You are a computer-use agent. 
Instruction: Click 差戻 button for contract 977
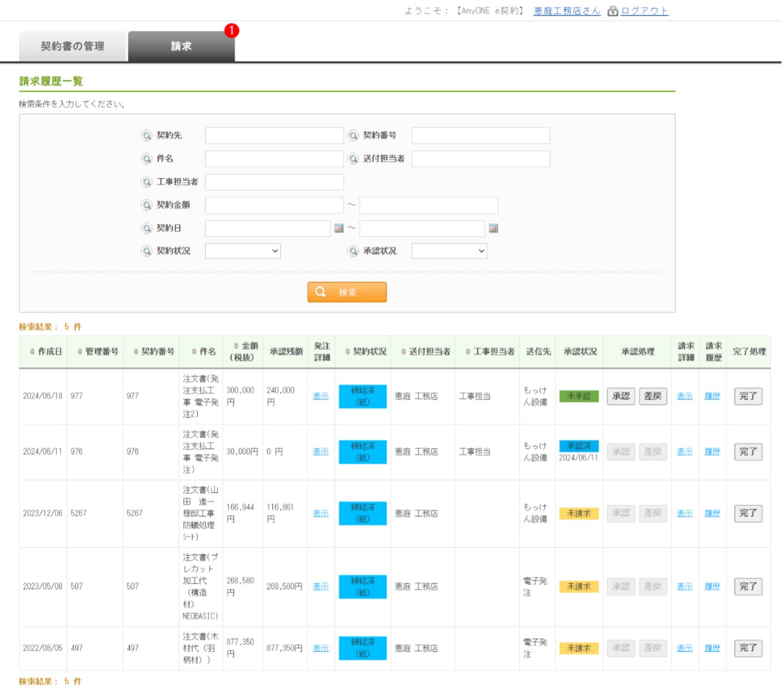coord(653,396)
